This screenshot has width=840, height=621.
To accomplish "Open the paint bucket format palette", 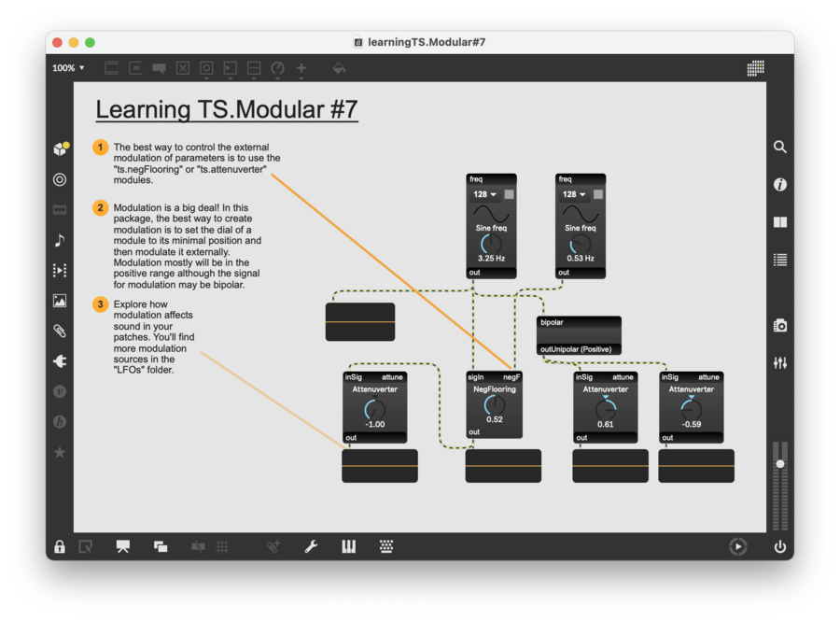I will (x=339, y=68).
